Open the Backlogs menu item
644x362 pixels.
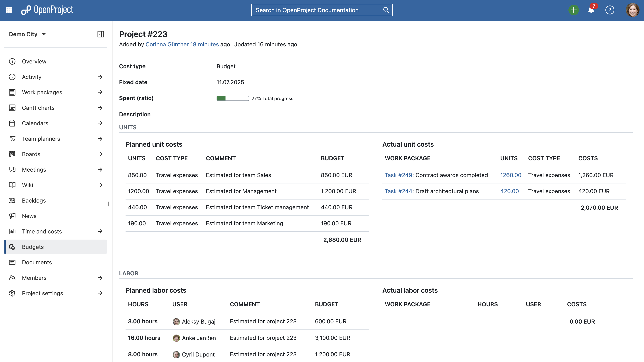tap(34, 201)
